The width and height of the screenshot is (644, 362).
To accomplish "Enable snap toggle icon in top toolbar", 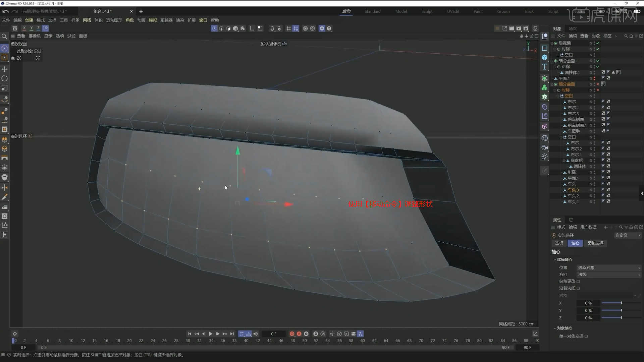I will click(x=272, y=28).
